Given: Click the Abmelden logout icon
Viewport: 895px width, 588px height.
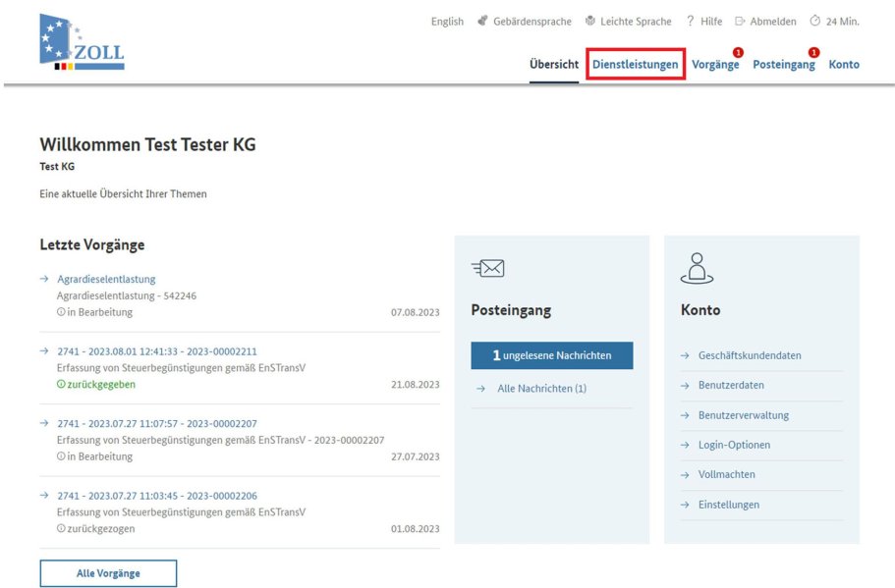Looking at the screenshot, I should (740, 22).
